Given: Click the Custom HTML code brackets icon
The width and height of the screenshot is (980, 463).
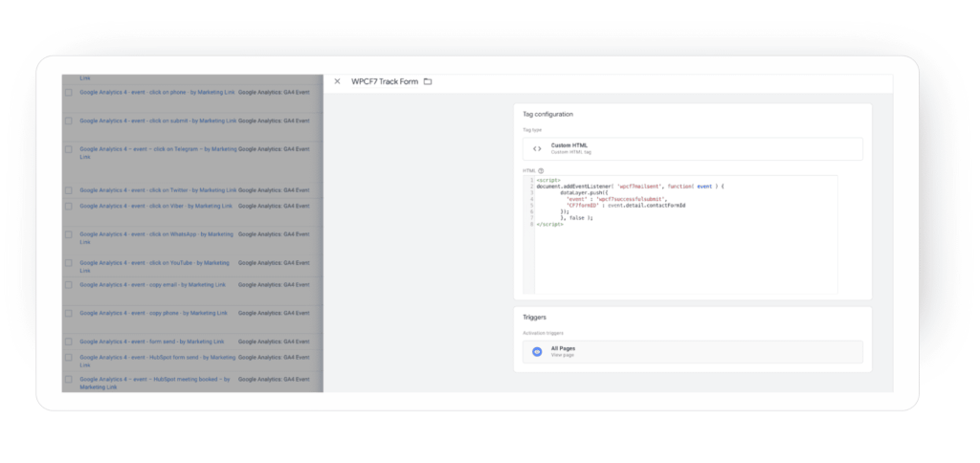Looking at the screenshot, I should 537,148.
